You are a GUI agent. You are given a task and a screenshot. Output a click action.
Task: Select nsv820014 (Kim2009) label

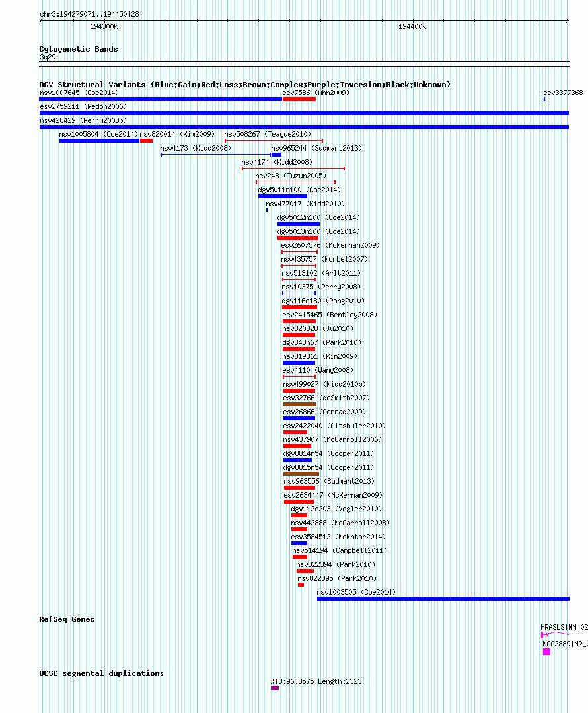click(x=177, y=135)
